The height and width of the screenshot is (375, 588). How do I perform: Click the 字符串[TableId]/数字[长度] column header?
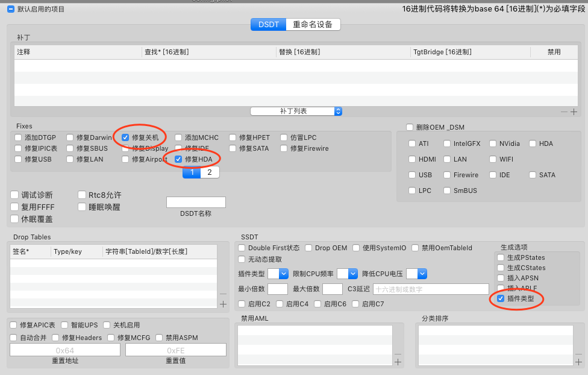[160, 251]
